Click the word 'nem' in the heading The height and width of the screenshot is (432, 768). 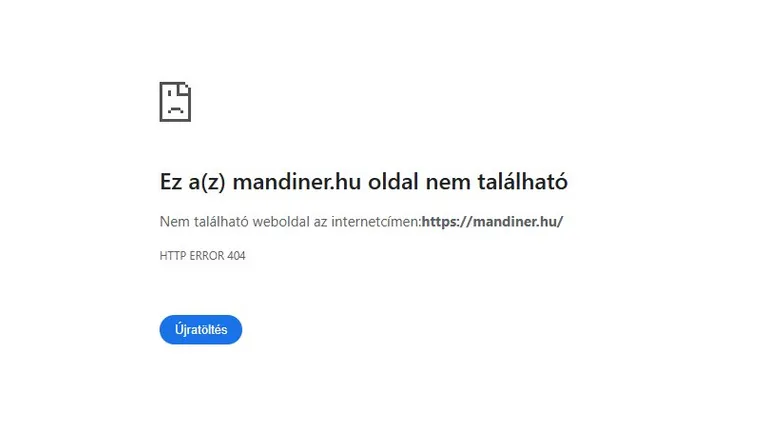click(x=448, y=183)
